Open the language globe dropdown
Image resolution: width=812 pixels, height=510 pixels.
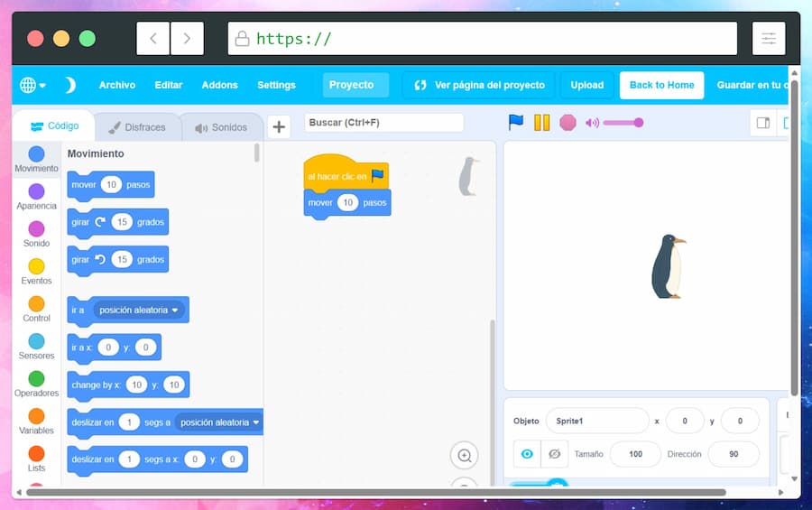pos(32,85)
